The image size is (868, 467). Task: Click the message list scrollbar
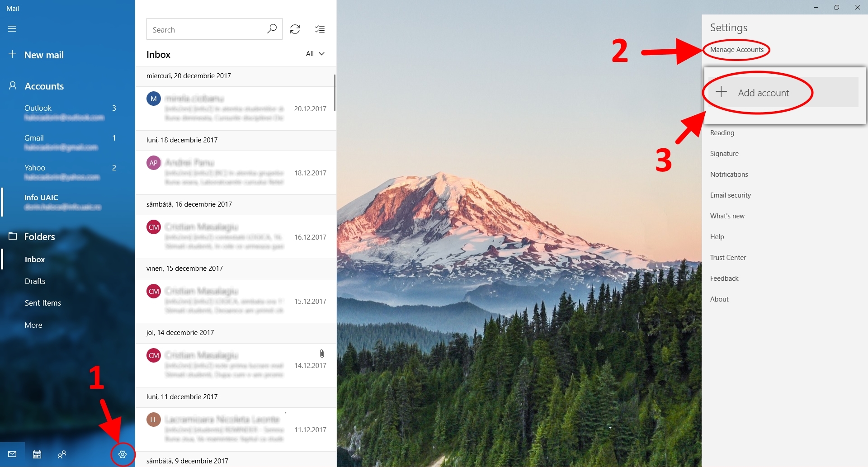coord(335,93)
